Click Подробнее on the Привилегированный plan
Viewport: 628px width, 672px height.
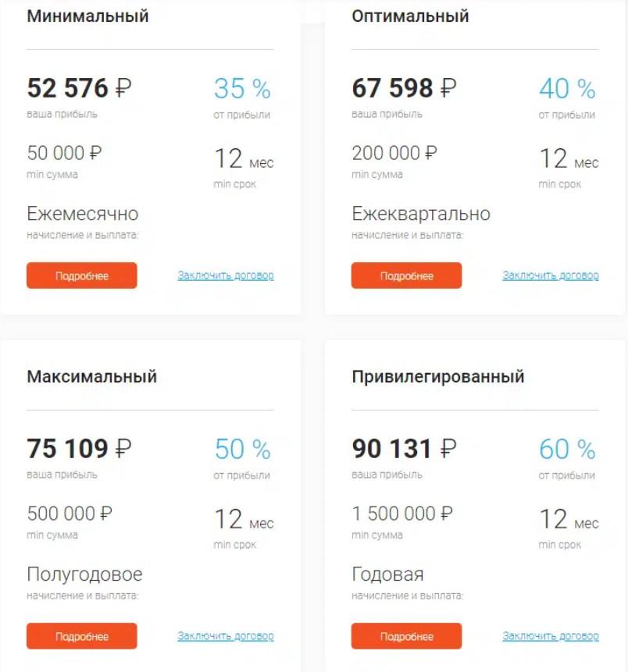click(406, 635)
